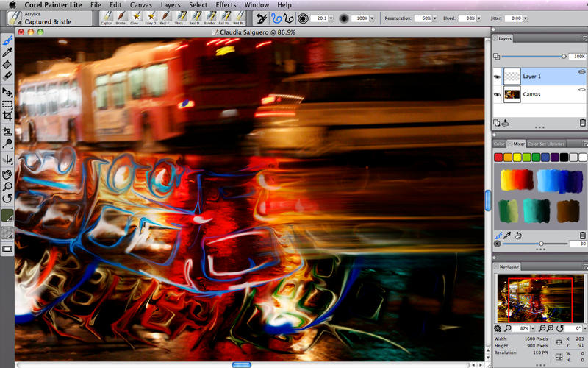Click the Rectangular Selection tool
Viewport: 588px width, 368px height.
tap(7, 105)
